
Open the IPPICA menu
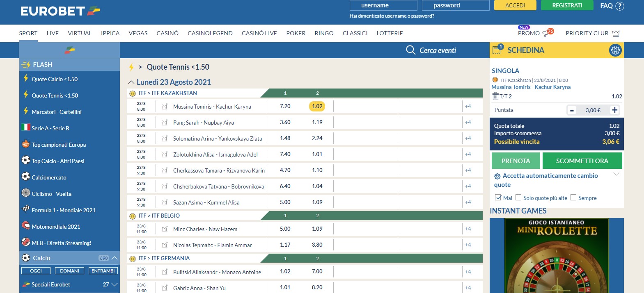(110, 33)
